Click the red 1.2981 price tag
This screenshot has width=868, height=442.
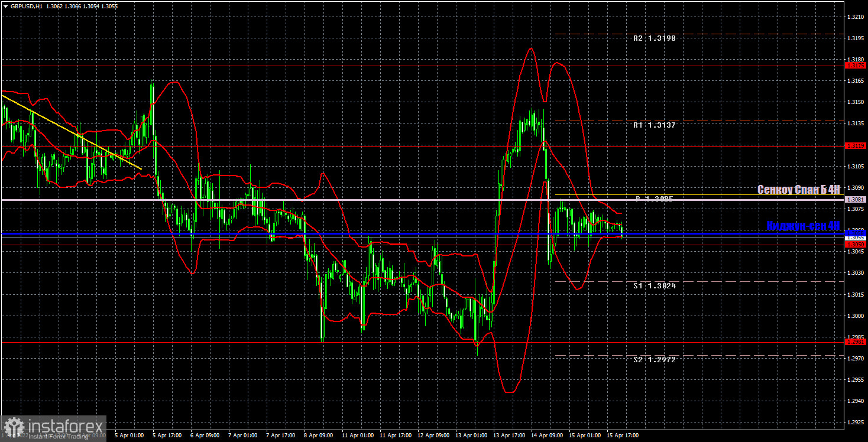point(856,342)
